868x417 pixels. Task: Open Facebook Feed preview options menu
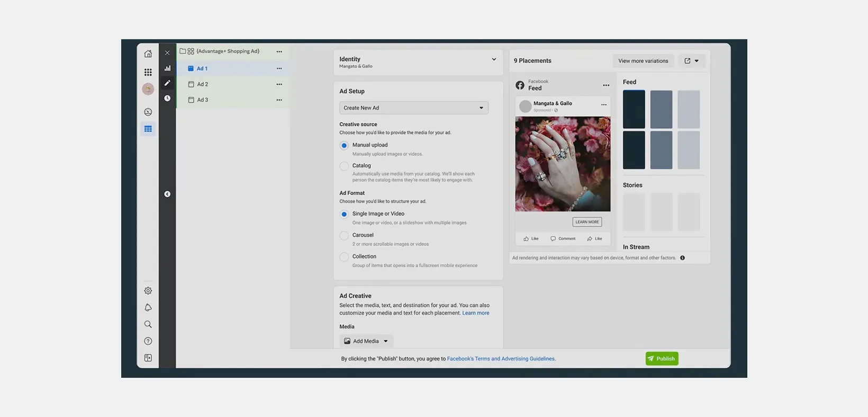coord(606,85)
